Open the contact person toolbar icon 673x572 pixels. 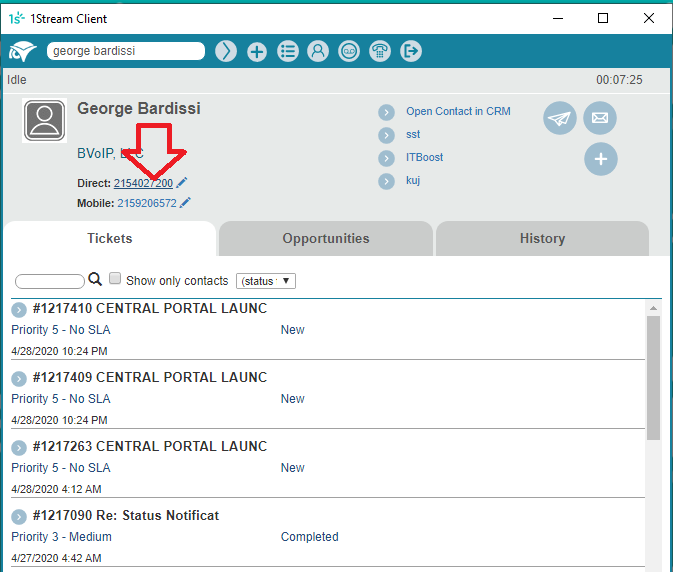click(x=318, y=51)
